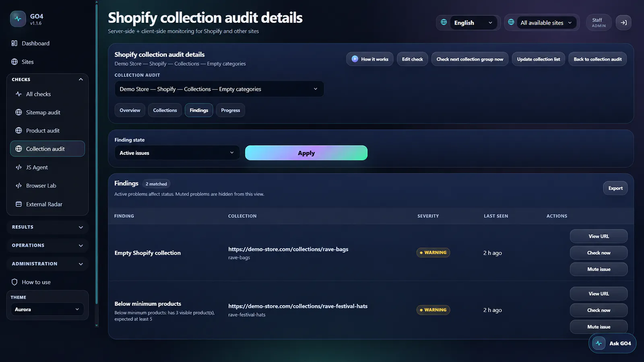
Task: Click the Staff ADMIN badge
Action: click(x=599, y=23)
